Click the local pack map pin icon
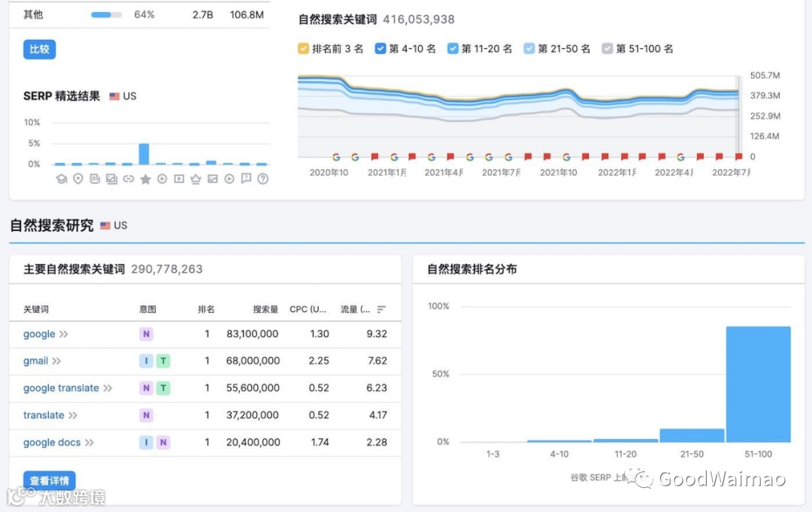 pos(78,179)
